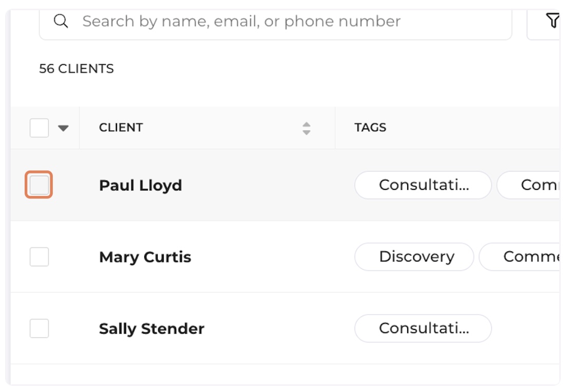Click the 56 CLIENTS count label

point(77,68)
